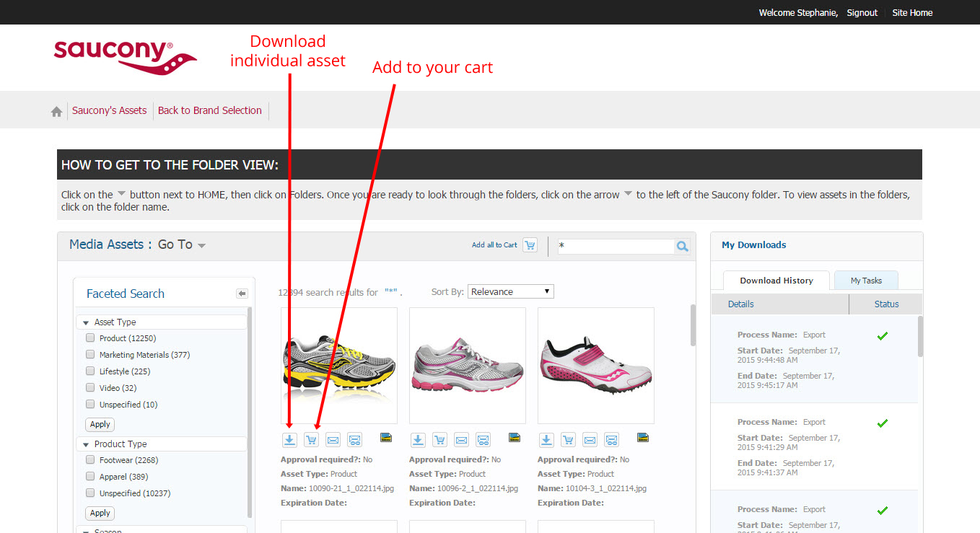Click the Details column header
Viewport: 980px width, 533px height.
click(x=740, y=304)
